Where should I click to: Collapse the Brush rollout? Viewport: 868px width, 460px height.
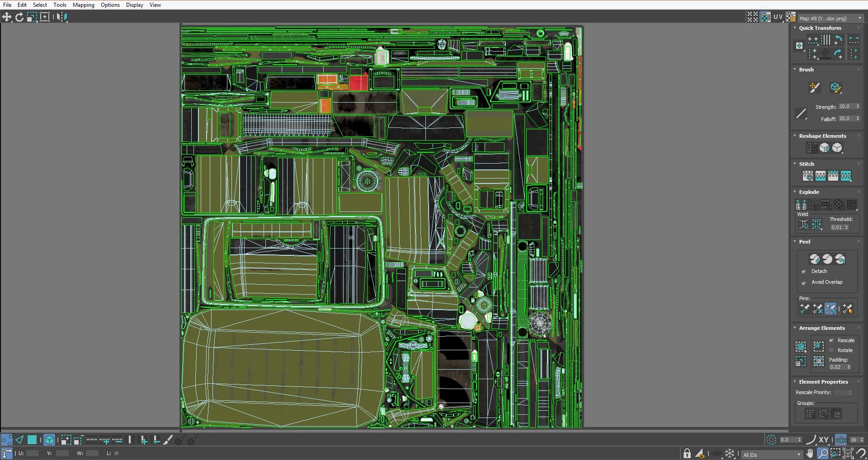tap(795, 70)
